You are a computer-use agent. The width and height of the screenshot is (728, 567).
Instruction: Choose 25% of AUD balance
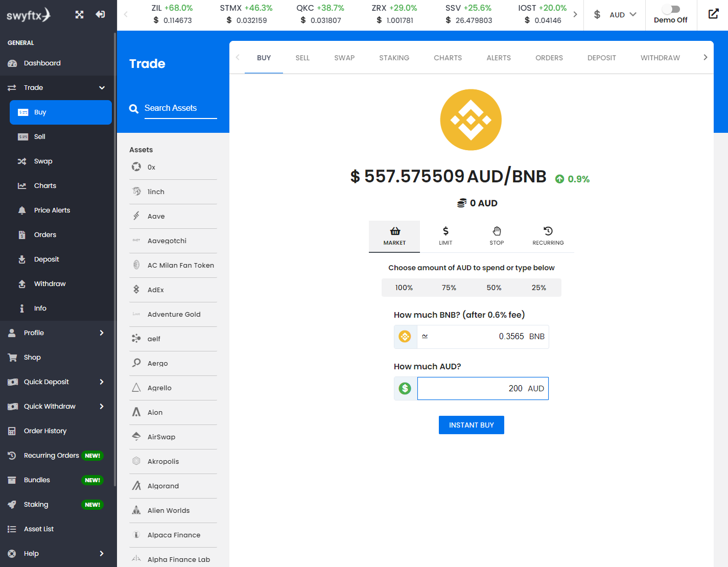coord(539,288)
